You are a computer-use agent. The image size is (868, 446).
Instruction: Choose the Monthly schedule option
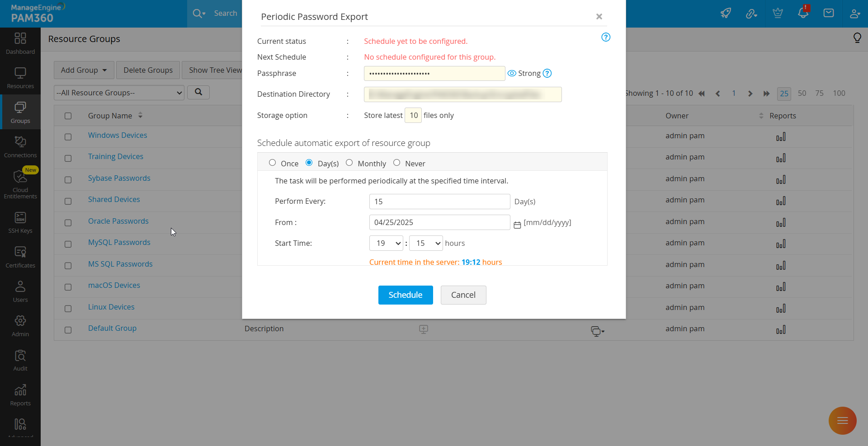(349, 162)
